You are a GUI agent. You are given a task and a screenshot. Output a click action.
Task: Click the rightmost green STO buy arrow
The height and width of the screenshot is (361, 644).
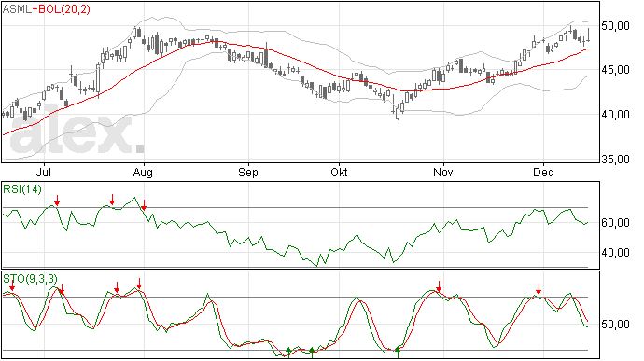398,353
